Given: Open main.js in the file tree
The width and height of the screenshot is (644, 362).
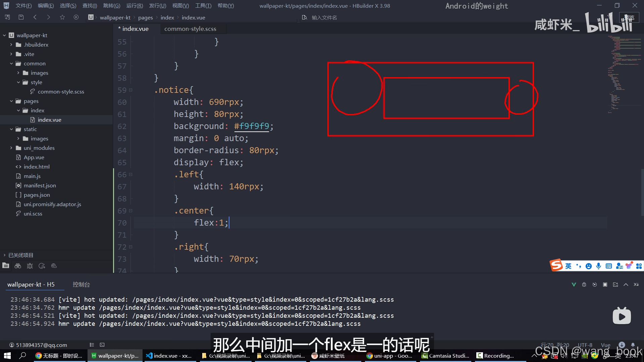Looking at the screenshot, I should tap(32, 176).
